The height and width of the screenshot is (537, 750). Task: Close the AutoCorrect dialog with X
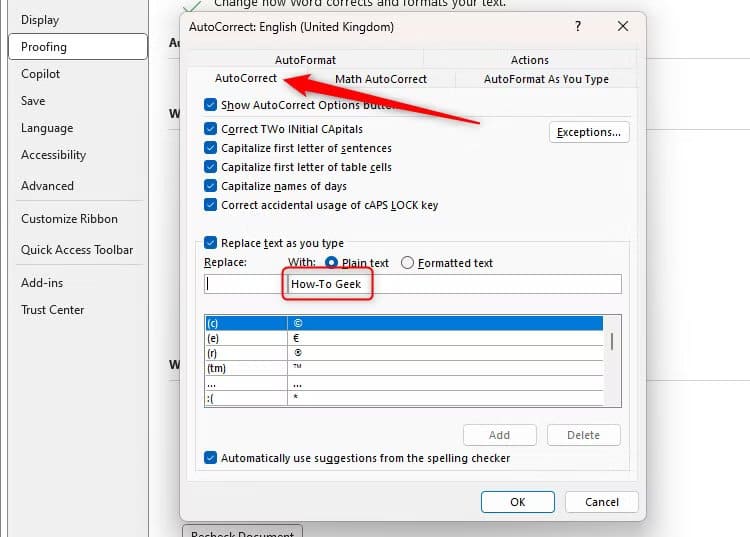coord(623,26)
